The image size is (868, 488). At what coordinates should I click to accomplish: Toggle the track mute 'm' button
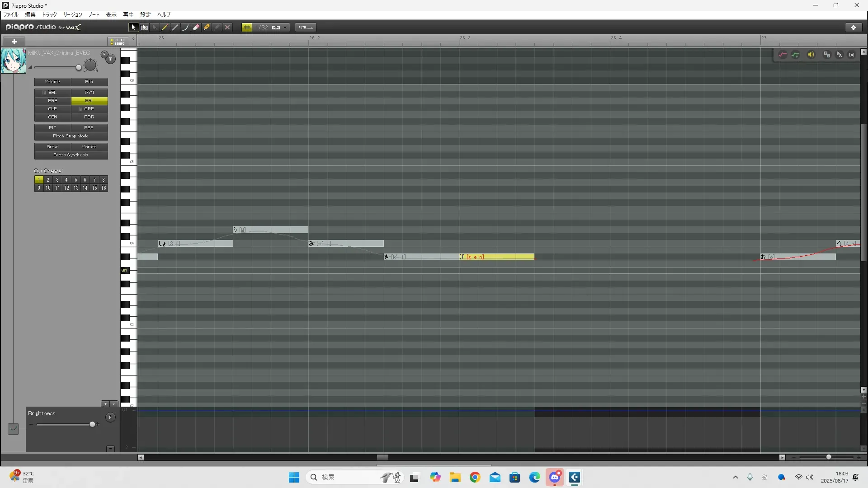[111, 59]
